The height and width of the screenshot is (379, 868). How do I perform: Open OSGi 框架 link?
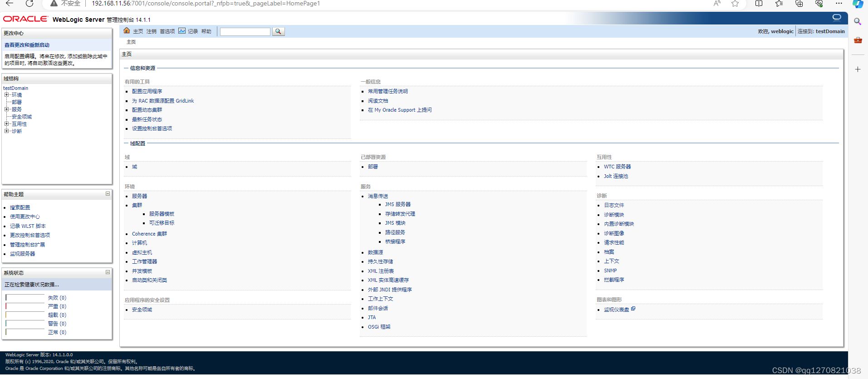click(x=379, y=327)
